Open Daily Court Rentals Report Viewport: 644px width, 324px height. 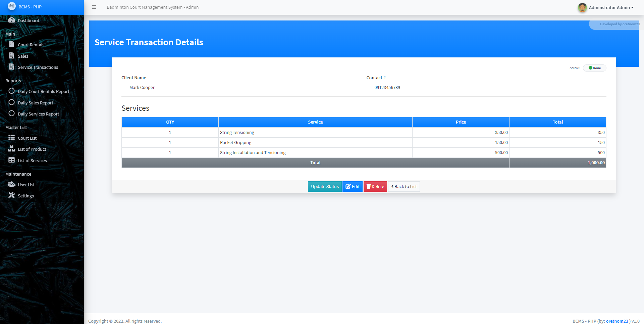pyautogui.click(x=42, y=91)
